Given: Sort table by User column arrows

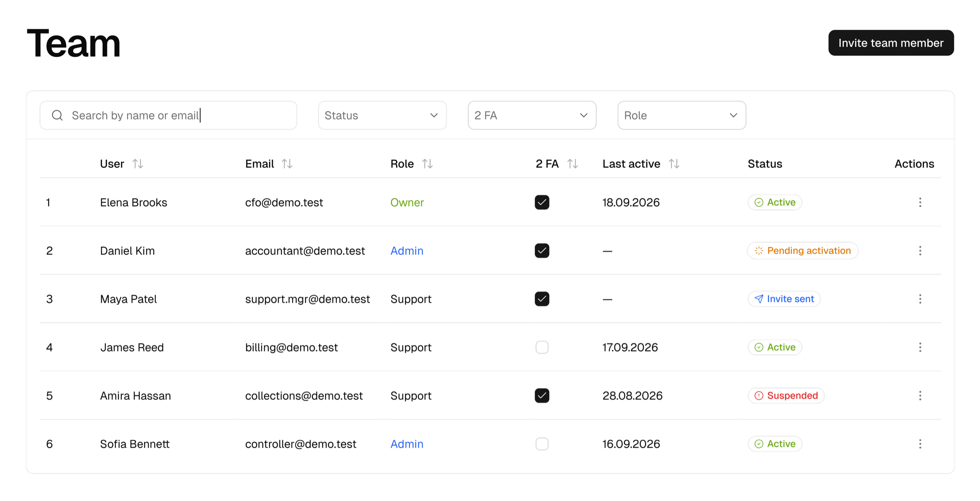Looking at the screenshot, I should tap(138, 164).
